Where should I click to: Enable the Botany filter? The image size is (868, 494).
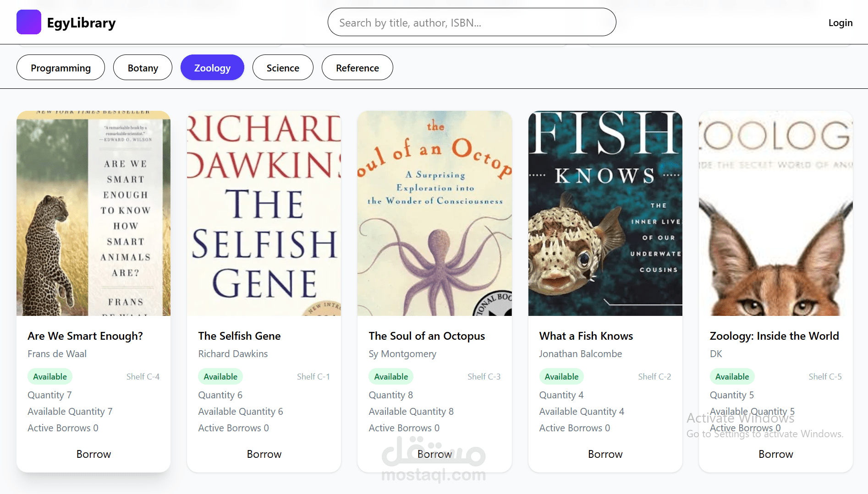click(x=143, y=67)
